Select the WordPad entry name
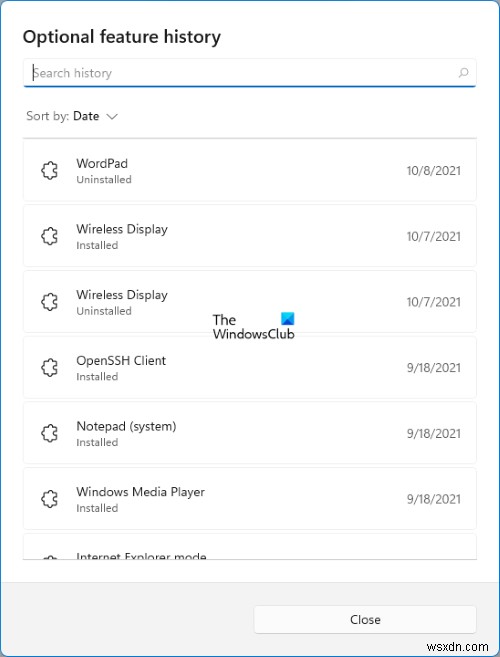500x657 pixels. pos(102,163)
